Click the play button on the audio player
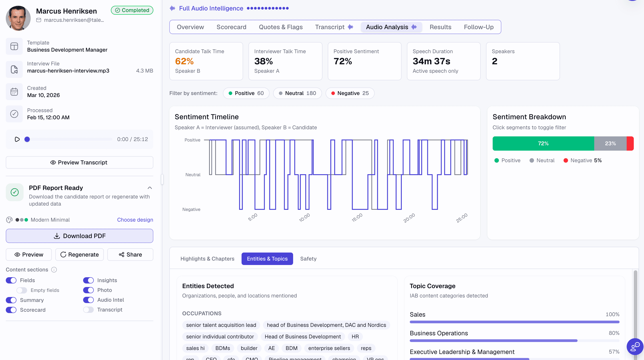Screen dimensions: 644x360 [x=17, y=139]
